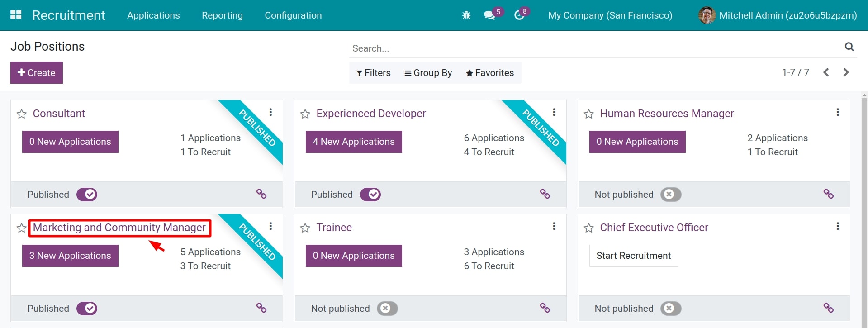Screen dimensions: 868x328
Task: Toggle Trainee published switch
Action: tap(387, 309)
